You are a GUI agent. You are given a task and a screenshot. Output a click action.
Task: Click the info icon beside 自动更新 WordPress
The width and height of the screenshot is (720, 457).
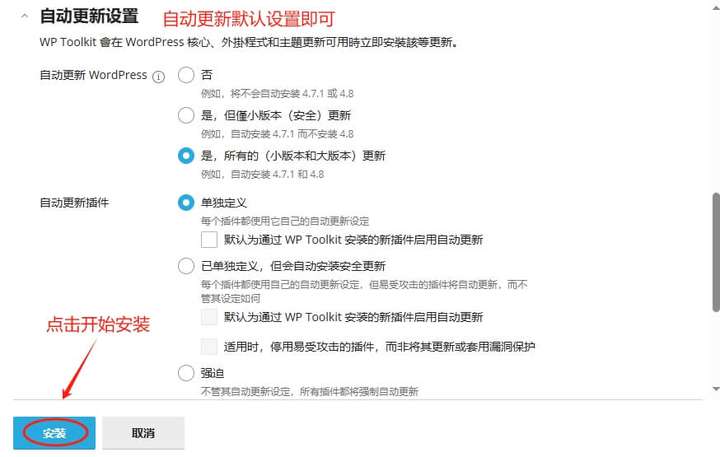point(158,77)
